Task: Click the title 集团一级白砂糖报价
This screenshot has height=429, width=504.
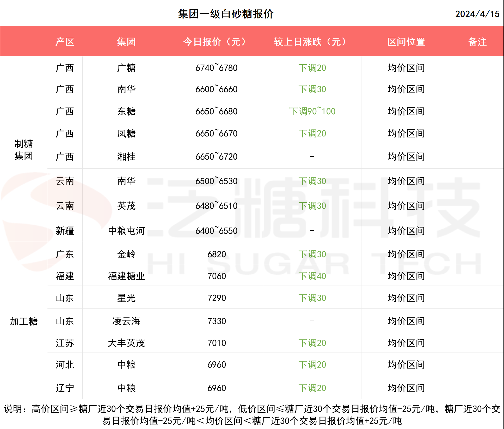Action: 226,14
